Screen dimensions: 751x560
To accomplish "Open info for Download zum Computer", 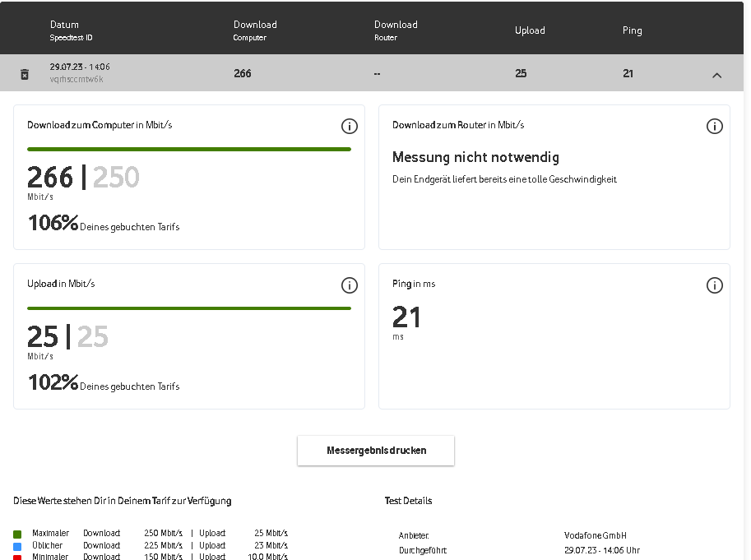I will tap(349, 127).
